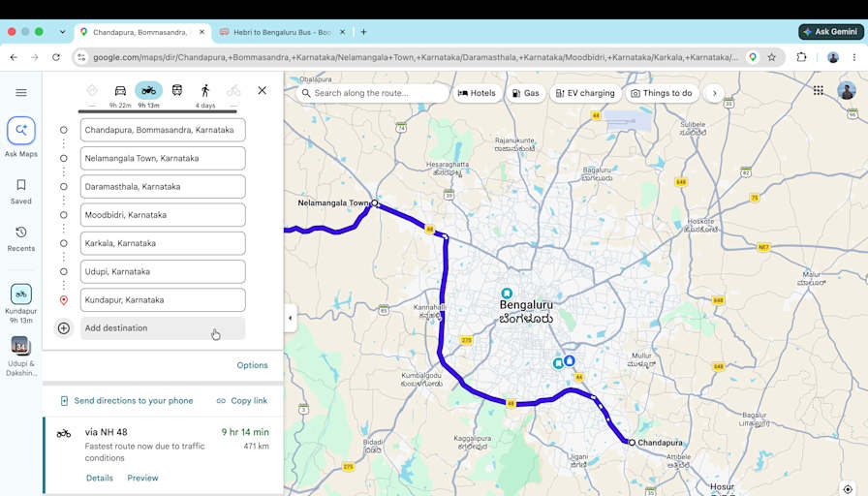This screenshot has width=868, height=496.
Task: Close the Hebri to Bengaluru Bus tab
Action: tap(343, 32)
